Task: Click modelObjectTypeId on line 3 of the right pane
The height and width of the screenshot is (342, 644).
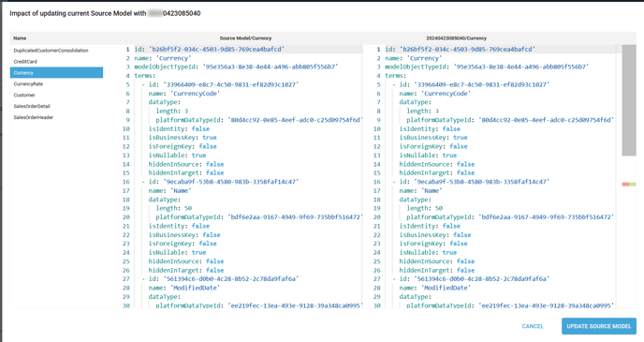Action: [x=487, y=67]
